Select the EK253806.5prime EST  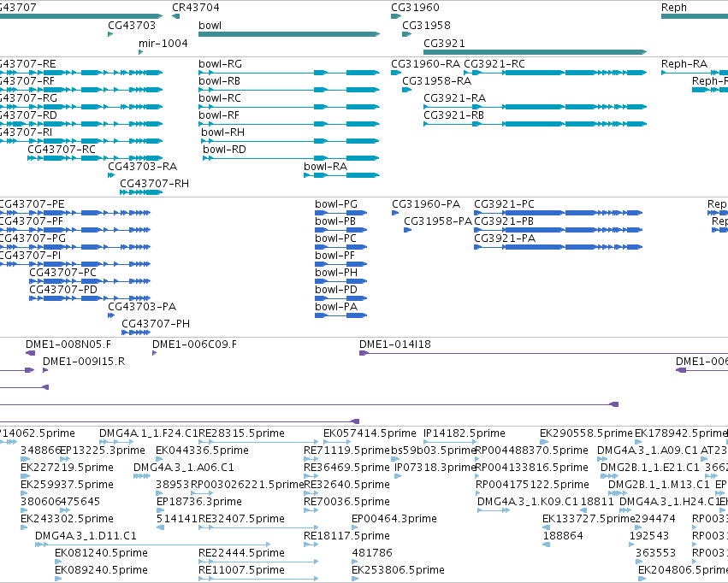[x=355, y=579]
